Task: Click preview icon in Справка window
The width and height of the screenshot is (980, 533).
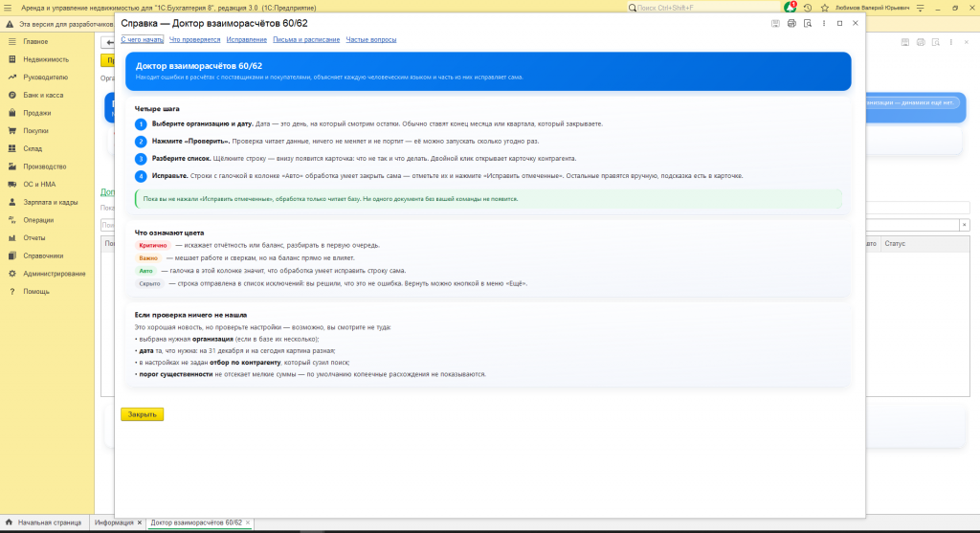Action: [808, 23]
